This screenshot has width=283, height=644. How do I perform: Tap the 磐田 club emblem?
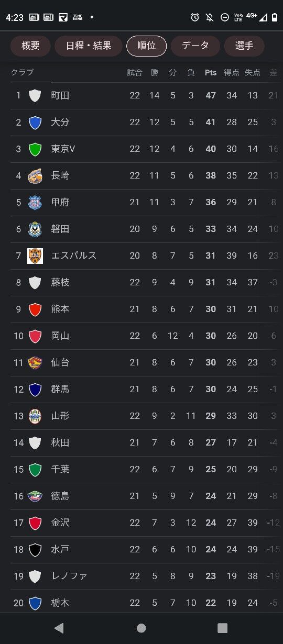point(35,229)
